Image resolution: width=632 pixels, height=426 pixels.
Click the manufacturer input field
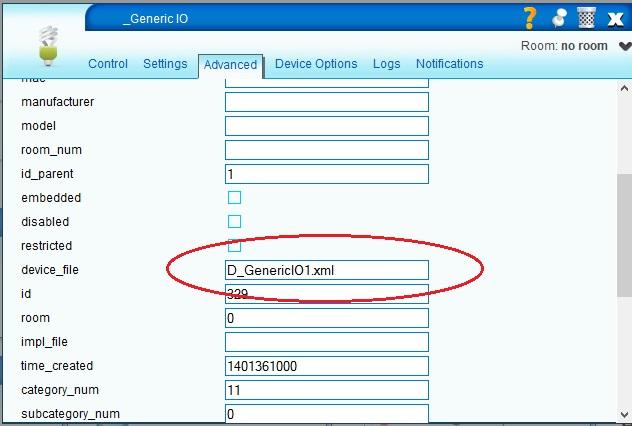[x=327, y=102]
